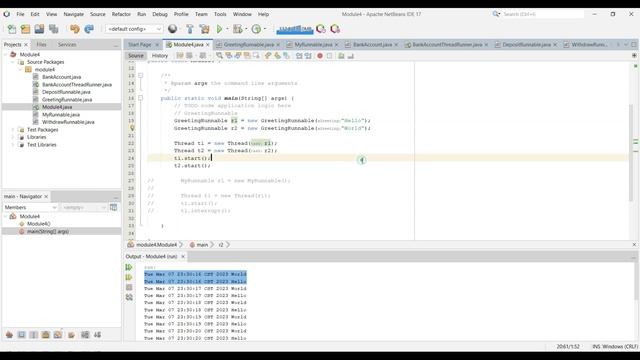Screen dimensions: 640x360
Task: Click the New Project toolbar icon
Action: (25, 29)
